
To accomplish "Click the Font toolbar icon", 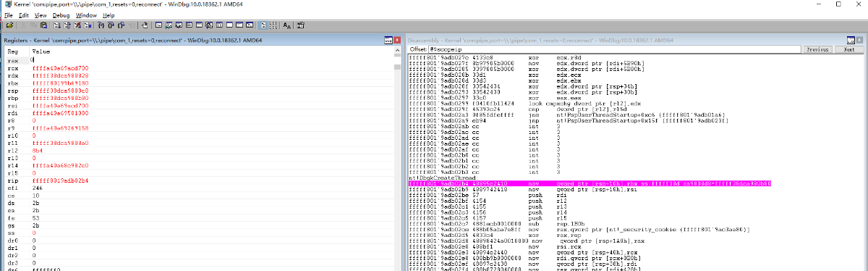I will tap(286, 25).
